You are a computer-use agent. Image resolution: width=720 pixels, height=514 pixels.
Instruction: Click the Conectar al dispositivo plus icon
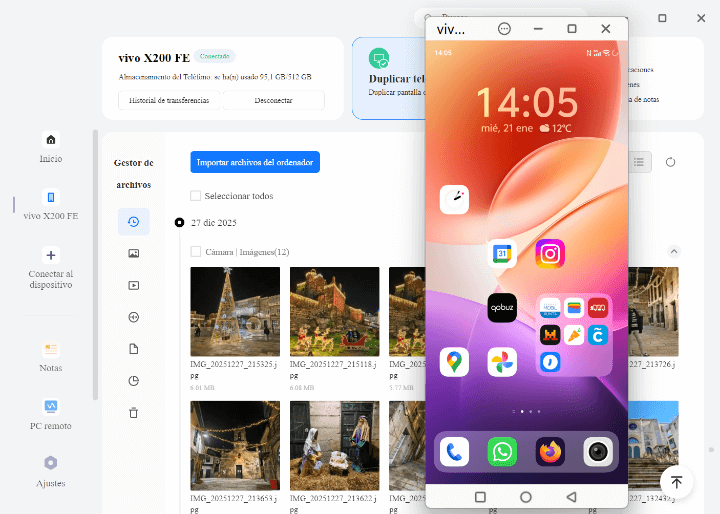click(x=51, y=255)
